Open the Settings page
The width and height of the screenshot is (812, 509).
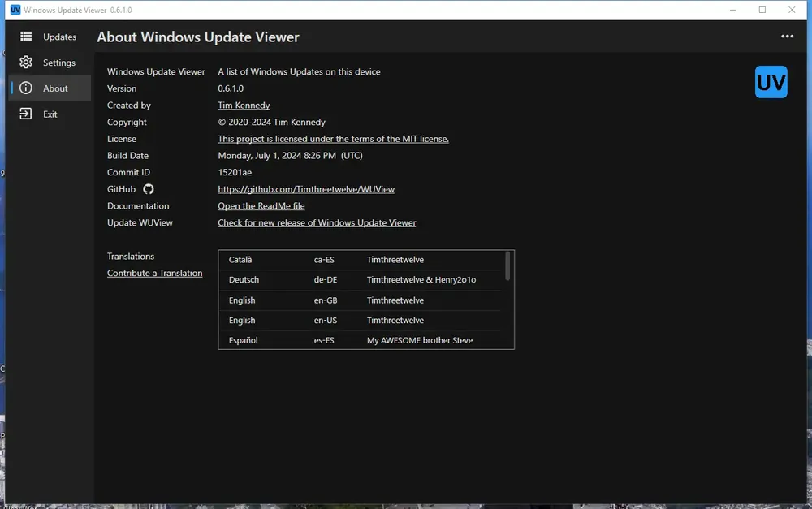(50, 63)
